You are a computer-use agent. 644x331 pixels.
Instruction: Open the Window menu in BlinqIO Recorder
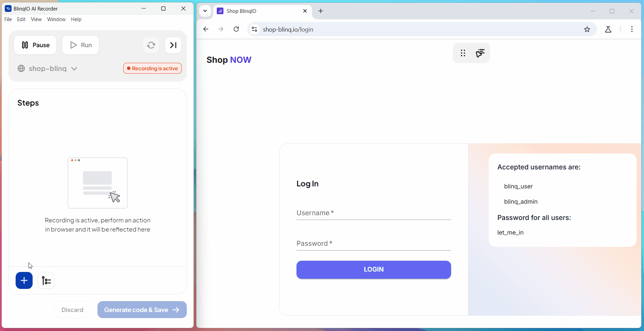(56, 19)
